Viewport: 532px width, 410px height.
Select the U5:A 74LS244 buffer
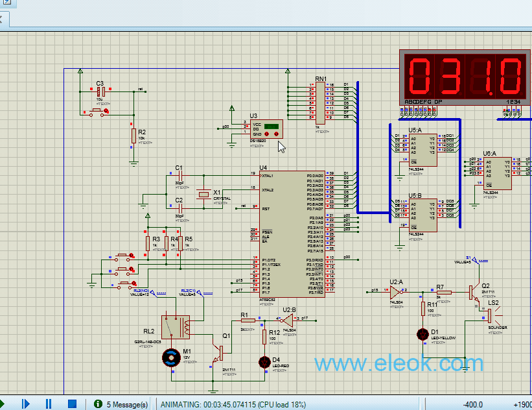pos(422,150)
